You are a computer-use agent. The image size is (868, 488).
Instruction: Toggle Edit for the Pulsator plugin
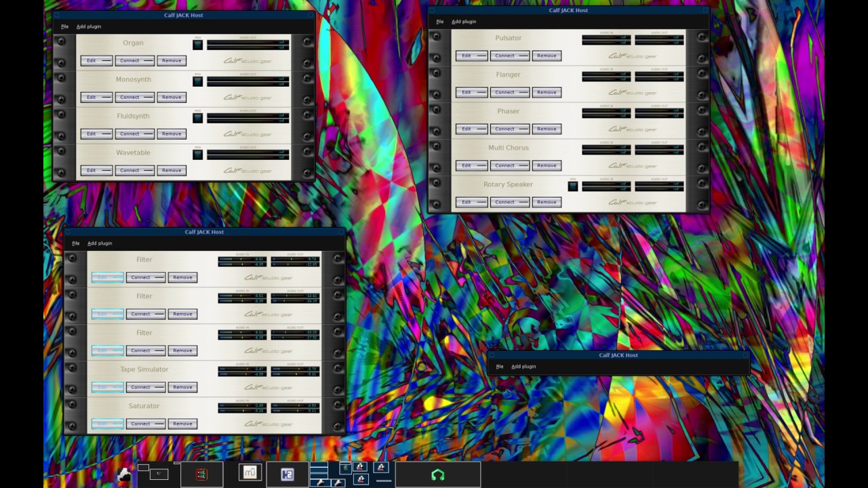(471, 56)
